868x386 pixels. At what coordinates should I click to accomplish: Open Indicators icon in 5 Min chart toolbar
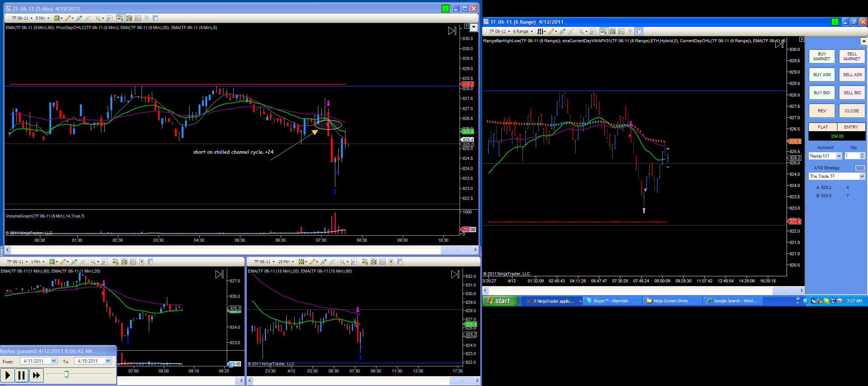pos(138,18)
